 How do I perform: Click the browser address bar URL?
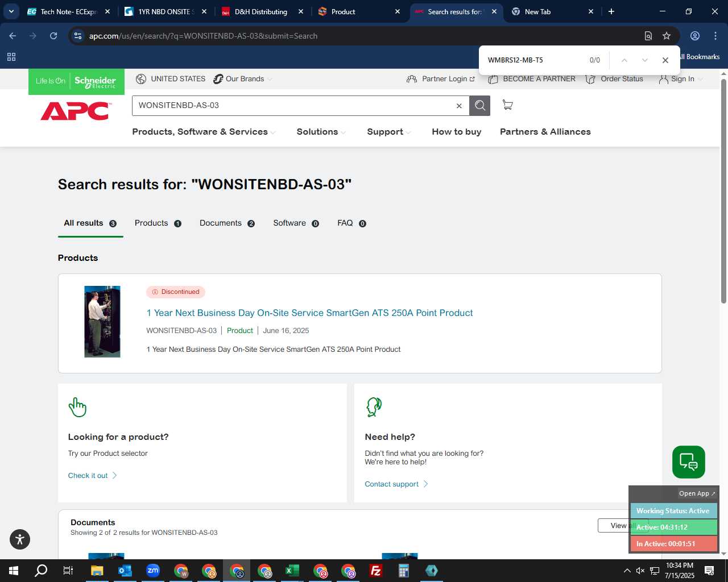tap(203, 36)
